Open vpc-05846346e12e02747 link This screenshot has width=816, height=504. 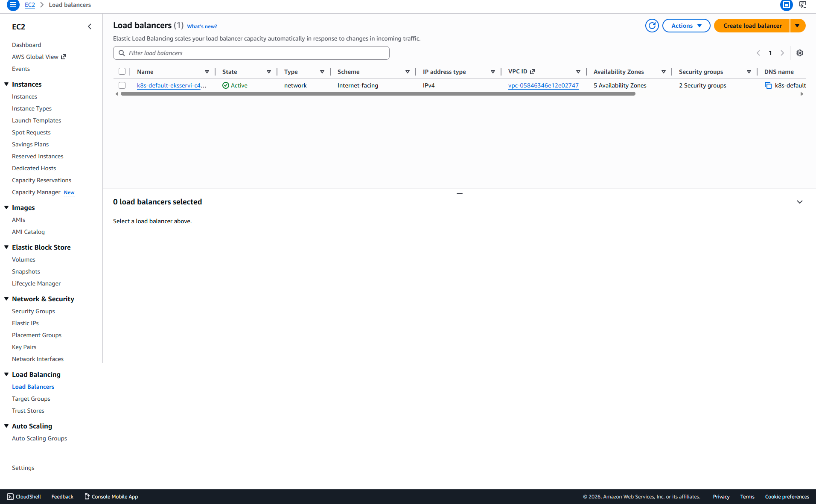click(543, 85)
